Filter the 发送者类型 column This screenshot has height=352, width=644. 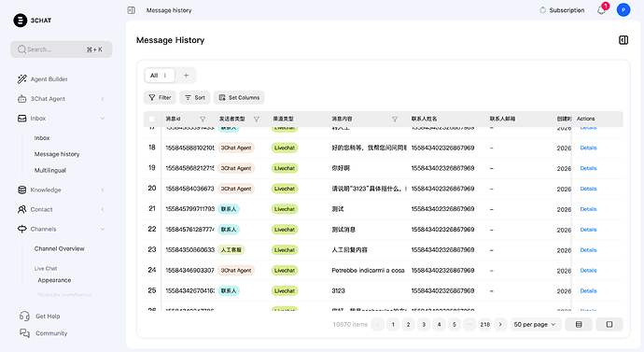tap(257, 120)
